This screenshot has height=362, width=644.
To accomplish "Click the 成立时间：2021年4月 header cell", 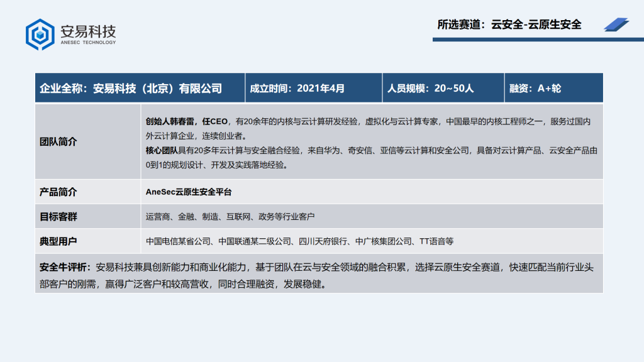I will point(314,88).
